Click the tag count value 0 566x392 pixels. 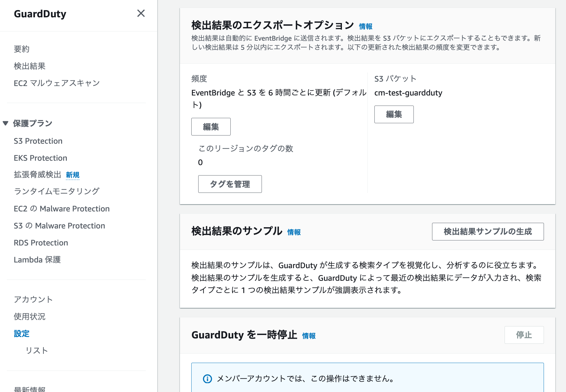tap(200, 163)
